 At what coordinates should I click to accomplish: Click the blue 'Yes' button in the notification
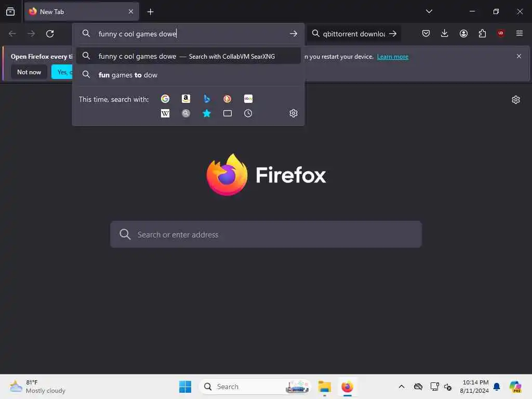click(x=62, y=72)
